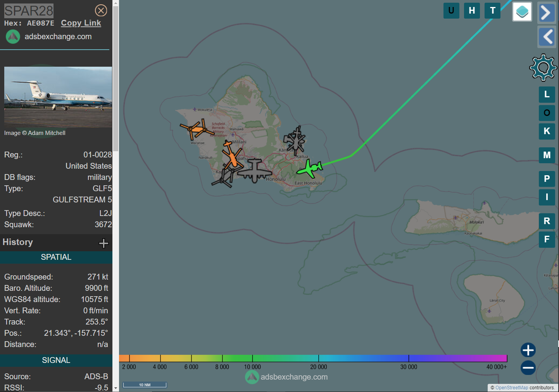Click the Source ADS-B value

coord(96,376)
